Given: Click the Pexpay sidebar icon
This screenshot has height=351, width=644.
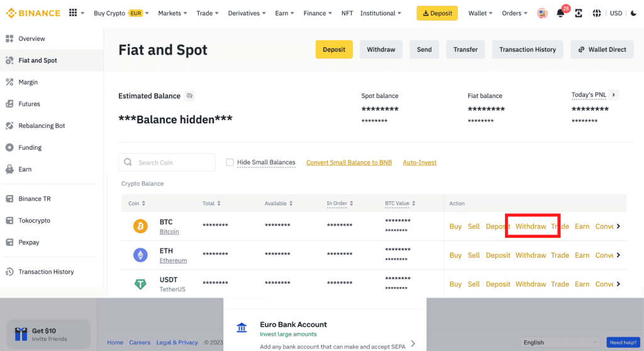Looking at the screenshot, I should click(9, 242).
